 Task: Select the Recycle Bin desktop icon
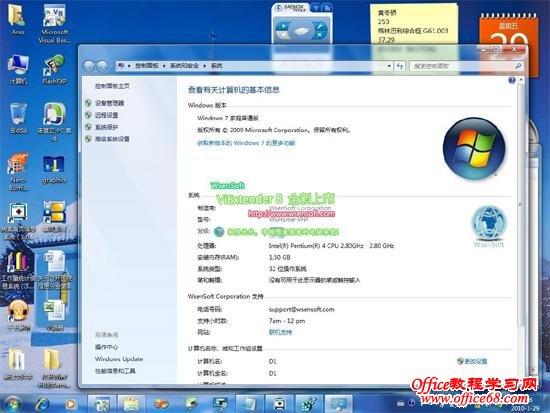(18, 118)
